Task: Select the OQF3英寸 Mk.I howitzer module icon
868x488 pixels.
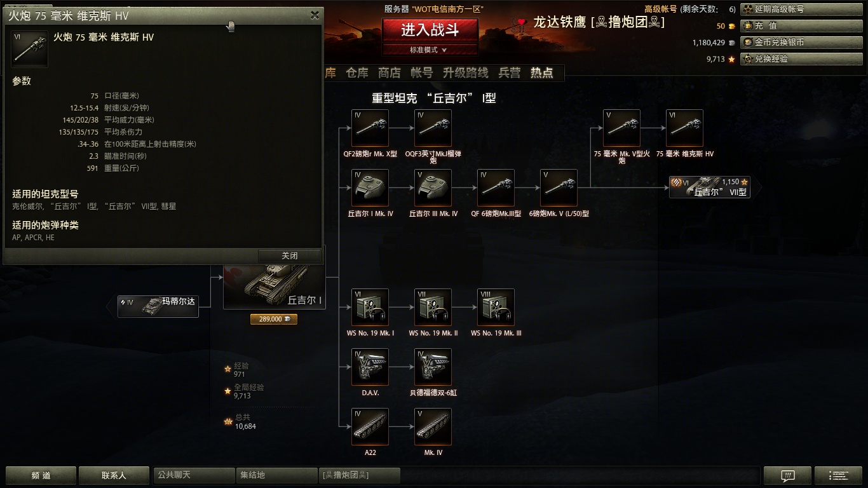Action: coord(433,128)
